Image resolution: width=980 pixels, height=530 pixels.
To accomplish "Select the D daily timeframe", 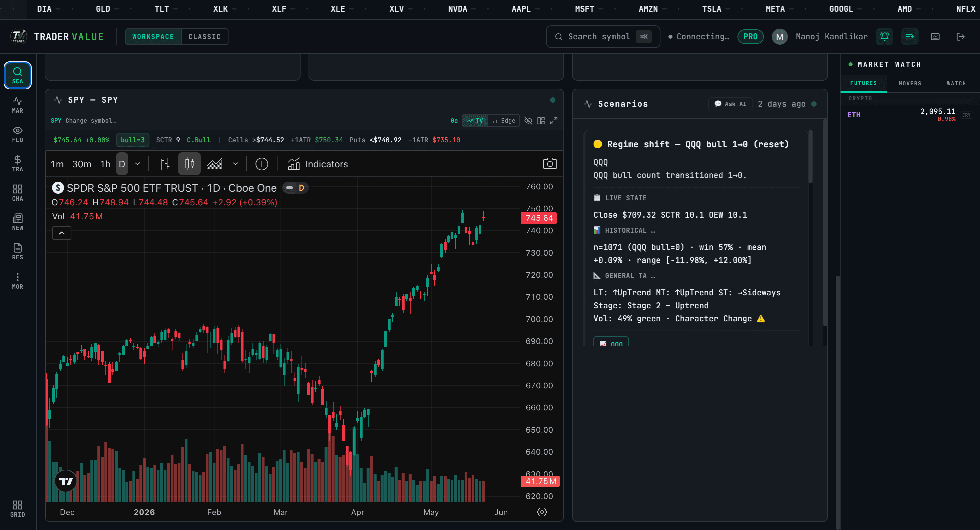I will (122, 164).
